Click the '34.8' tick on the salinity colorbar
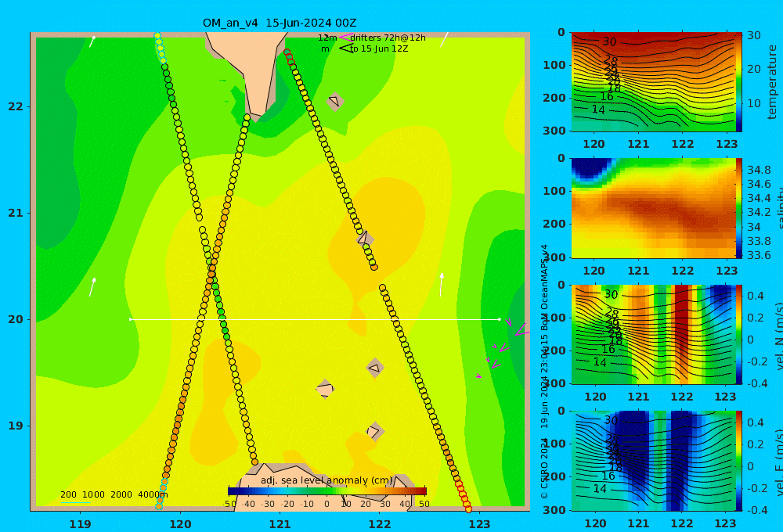The width and height of the screenshot is (783, 532). [759, 170]
